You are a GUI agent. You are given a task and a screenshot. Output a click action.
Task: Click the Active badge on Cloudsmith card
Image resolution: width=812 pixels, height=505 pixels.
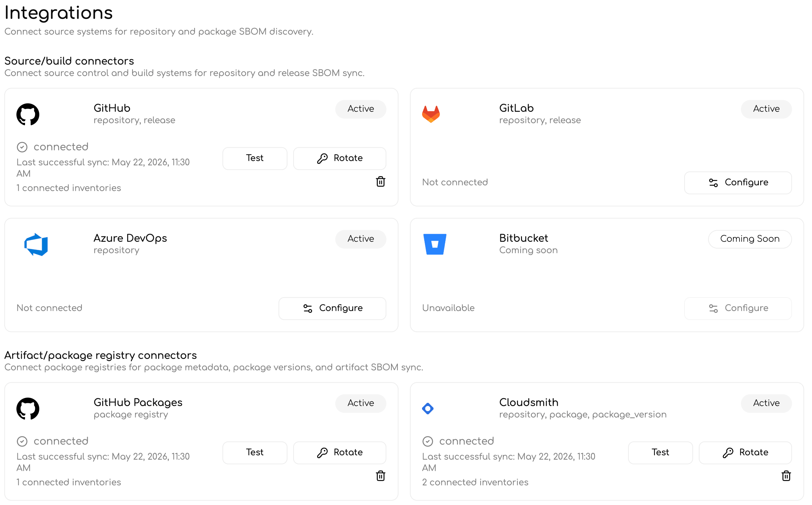click(x=766, y=403)
